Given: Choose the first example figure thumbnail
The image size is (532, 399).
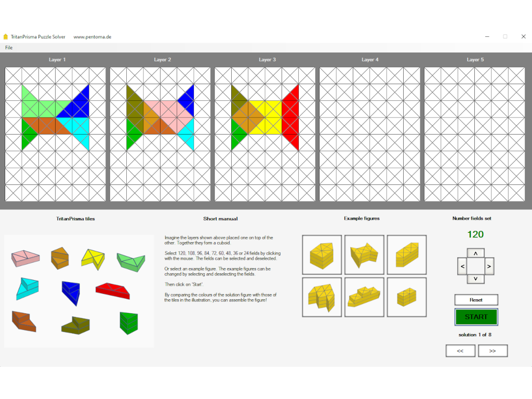Looking at the screenshot, I should tap(322, 255).
